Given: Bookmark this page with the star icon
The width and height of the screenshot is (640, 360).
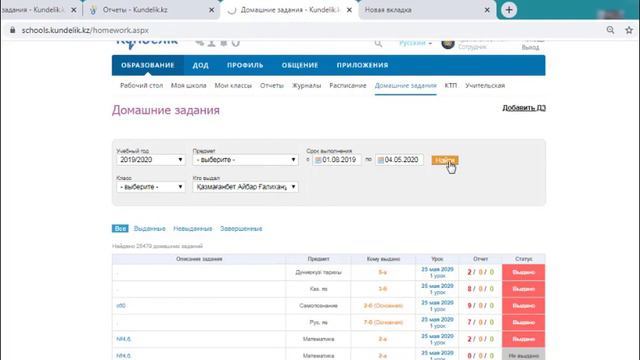Looking at the screenshot, I should pos(629,30).
